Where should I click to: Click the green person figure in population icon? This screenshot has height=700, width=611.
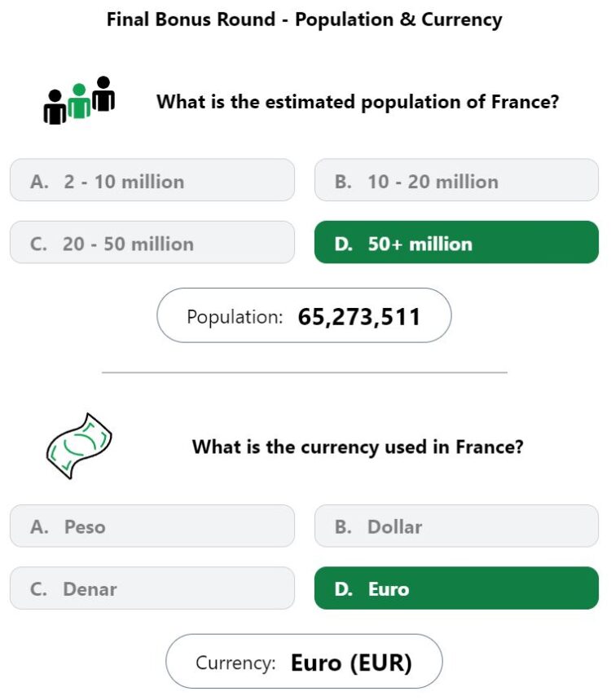[79, 103]
